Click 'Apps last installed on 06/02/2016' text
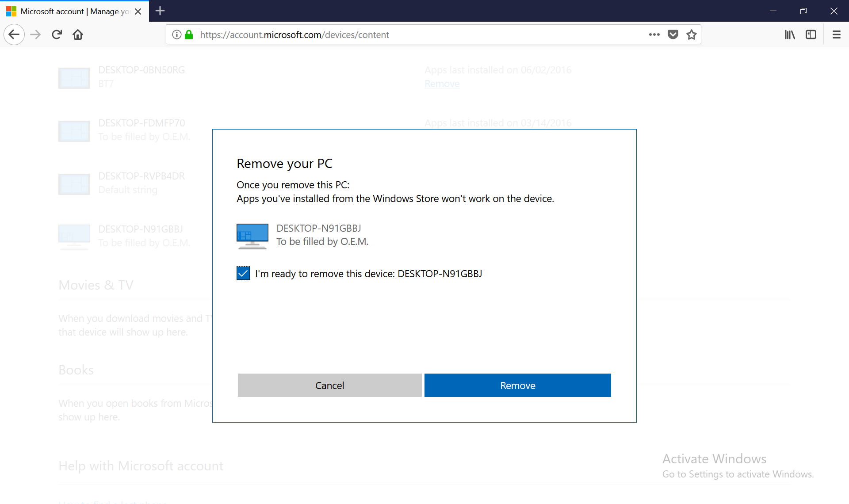This screenshot has width=849, height=504. pos(498,70)
